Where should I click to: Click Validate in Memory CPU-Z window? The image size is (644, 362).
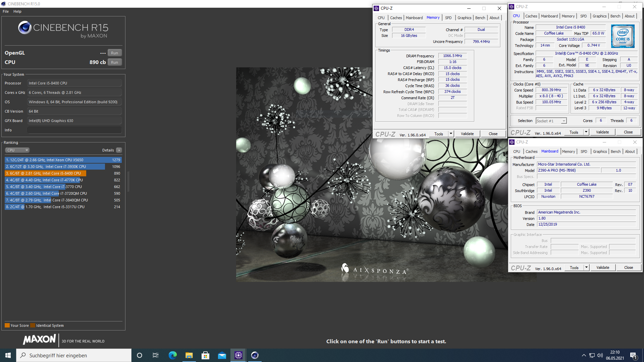tap(467, 134)
